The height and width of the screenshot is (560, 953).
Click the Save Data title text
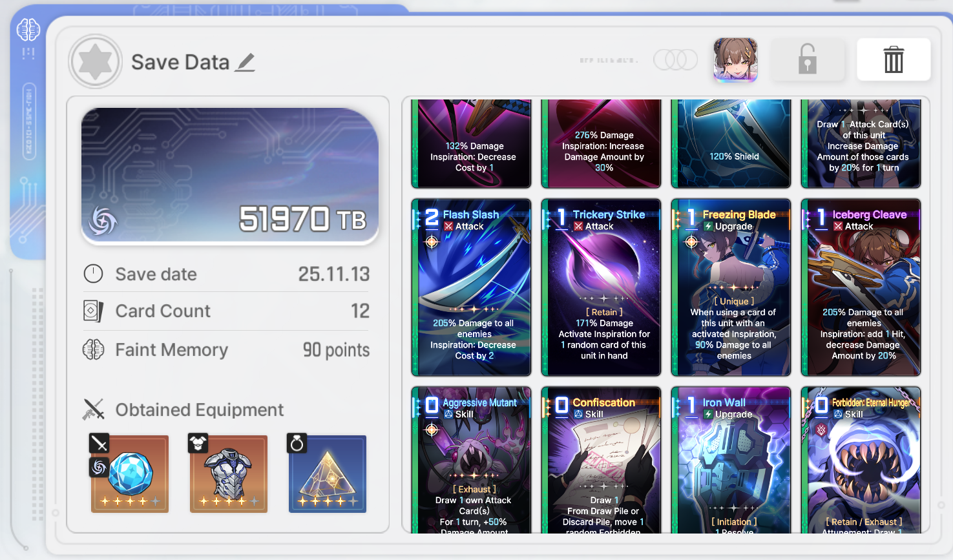click(180, 62)
